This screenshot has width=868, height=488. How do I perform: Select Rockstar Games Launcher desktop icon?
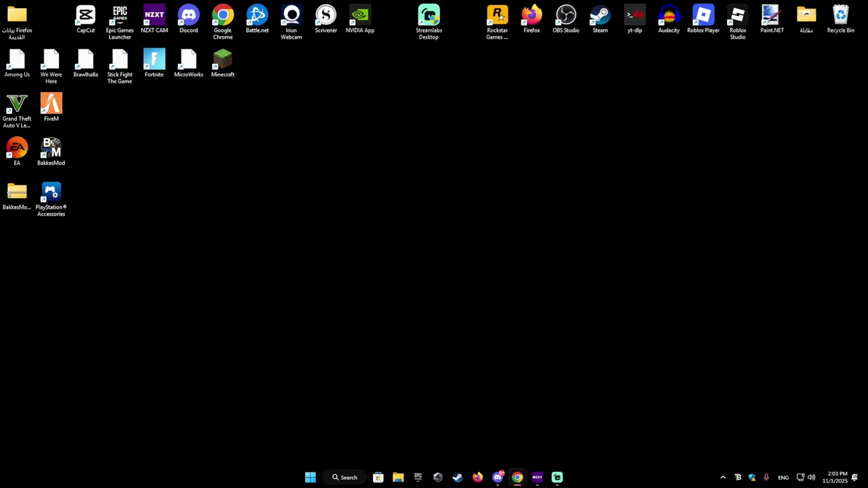pos(497,22)
